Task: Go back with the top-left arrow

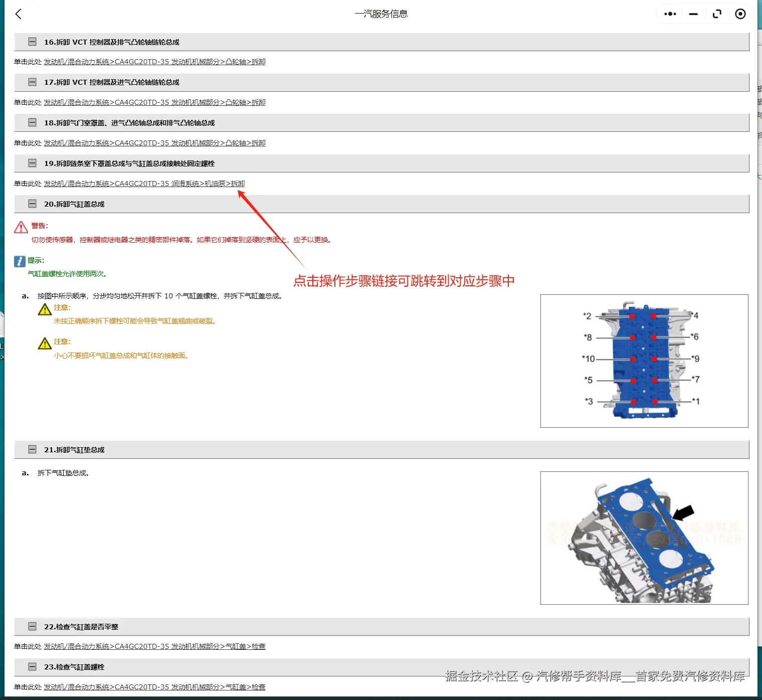Action: click(x=19, y=14)
